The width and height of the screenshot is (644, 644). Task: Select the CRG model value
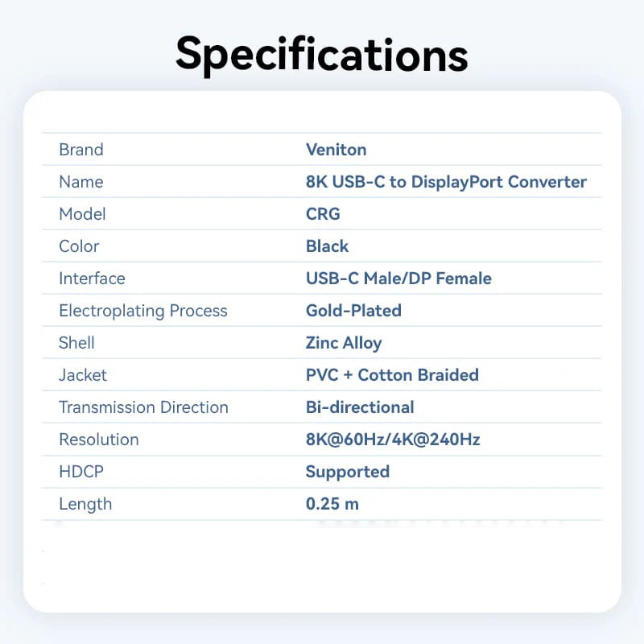323,214
